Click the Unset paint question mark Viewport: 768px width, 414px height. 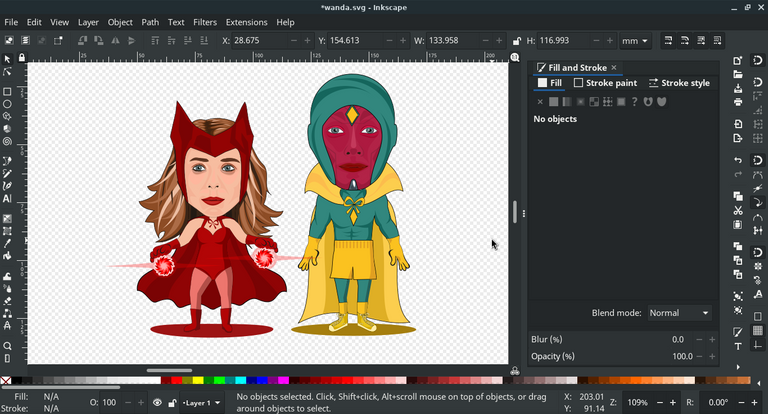point(634,102)
